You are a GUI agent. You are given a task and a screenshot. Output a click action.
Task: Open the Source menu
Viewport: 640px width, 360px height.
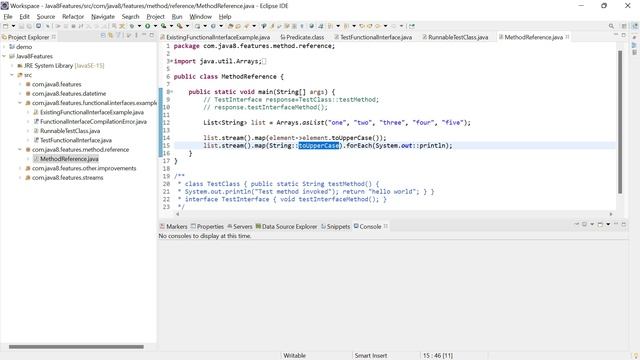point(46,16)
